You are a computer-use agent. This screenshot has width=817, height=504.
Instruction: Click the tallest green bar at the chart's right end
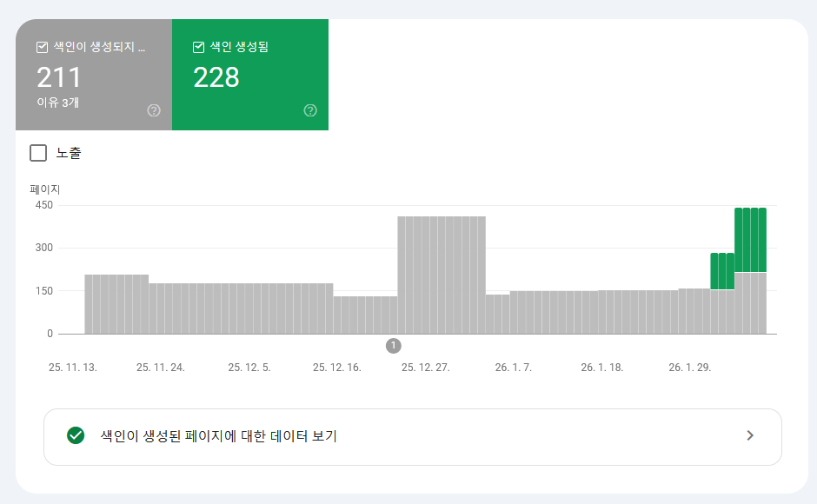click(750, 240)
